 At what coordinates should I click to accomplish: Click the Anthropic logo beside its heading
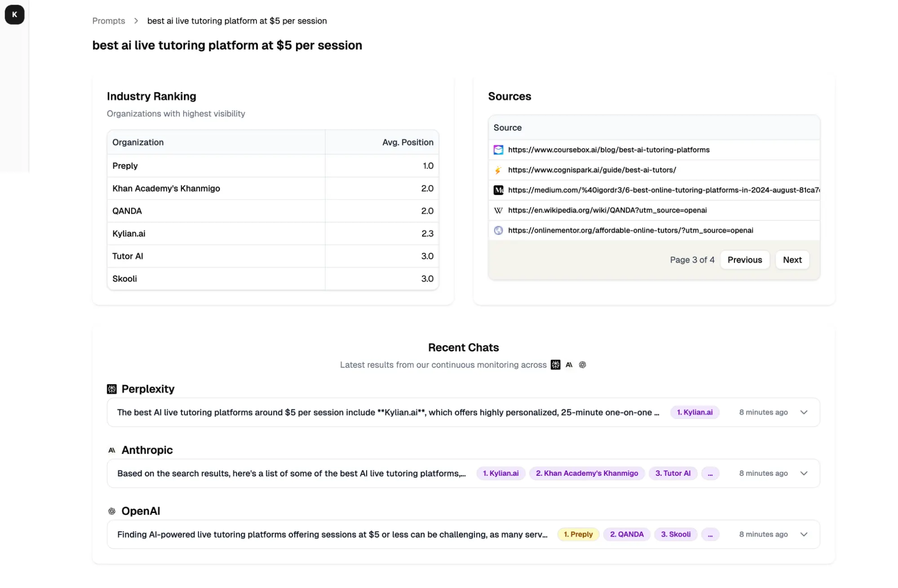pos(111,450)
